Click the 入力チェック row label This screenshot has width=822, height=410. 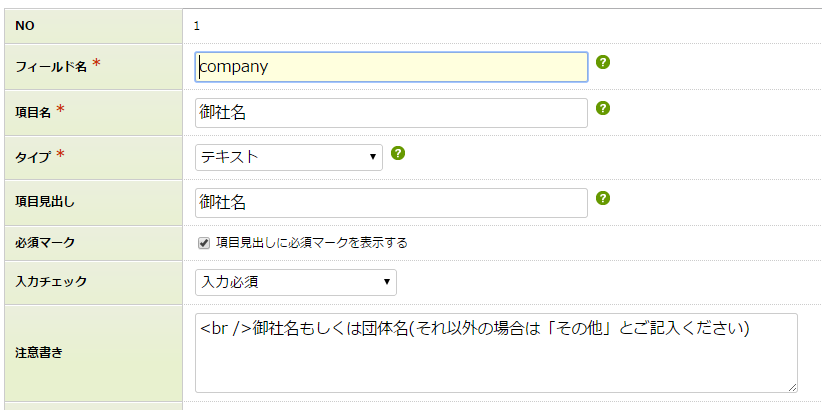tap(51, 282)
